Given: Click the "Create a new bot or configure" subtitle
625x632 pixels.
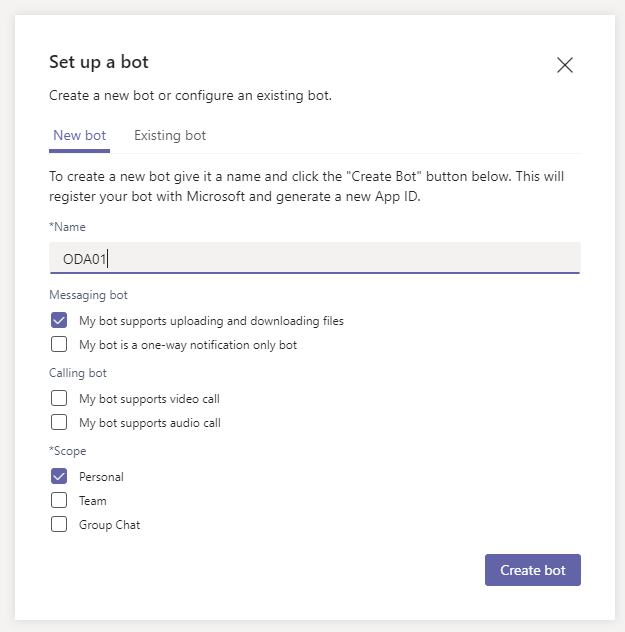Looking at the screenshot, I should (190, 96).
